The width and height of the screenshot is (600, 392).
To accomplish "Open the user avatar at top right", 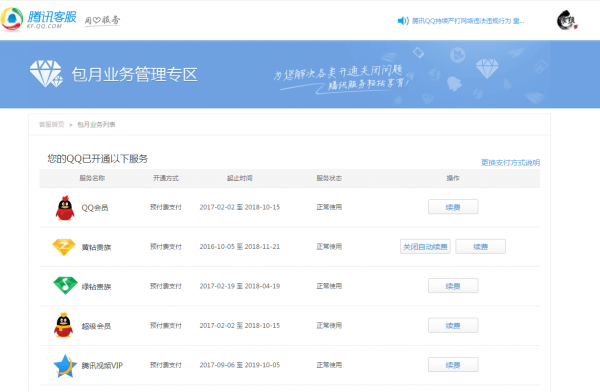I will (567, 20).
